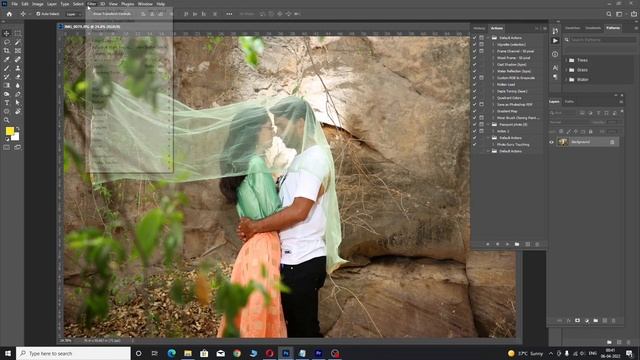Create new group in Layers panel
The height and width of the screenshot is (360, 640).
(x=596, y=321)
